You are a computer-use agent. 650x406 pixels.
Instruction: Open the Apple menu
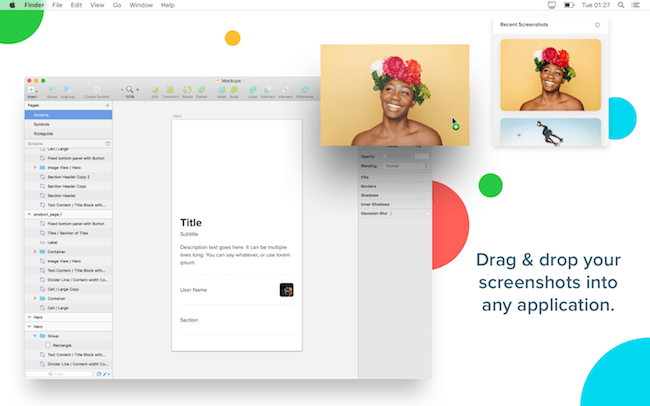tap(12, 5)
